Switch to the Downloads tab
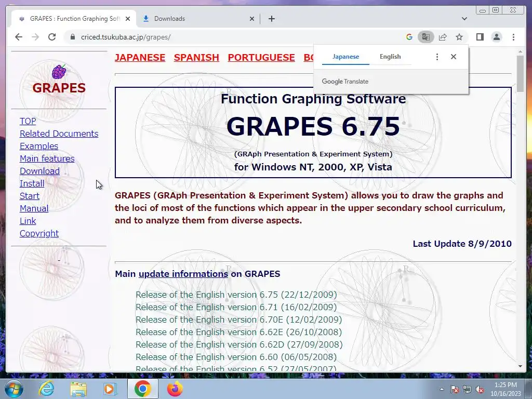 point(198,19)
